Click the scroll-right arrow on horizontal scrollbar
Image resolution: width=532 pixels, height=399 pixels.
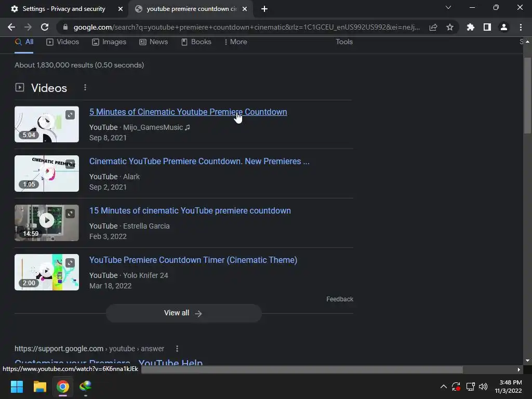coord(519,369)
